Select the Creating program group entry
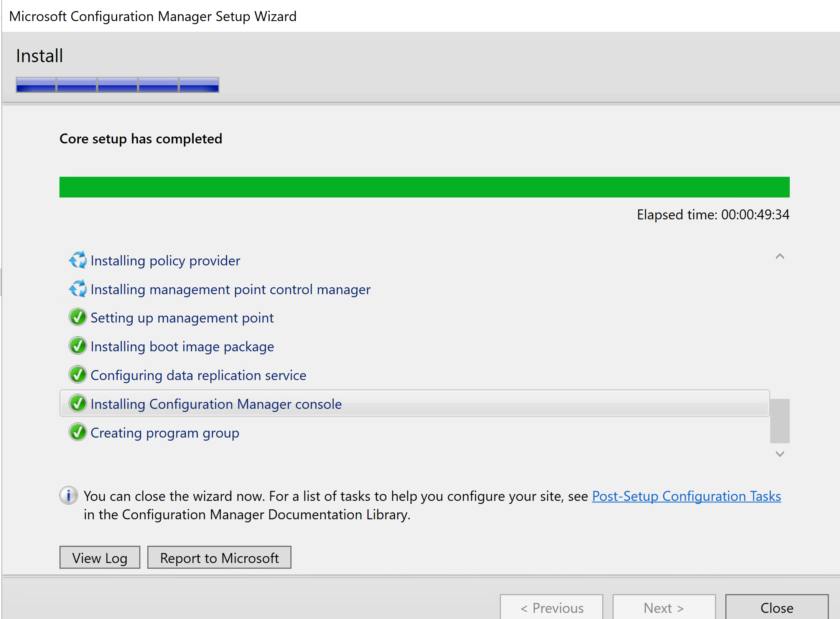Image resolution: width=840 pixels, height=619 pixels. pos(165,433)
